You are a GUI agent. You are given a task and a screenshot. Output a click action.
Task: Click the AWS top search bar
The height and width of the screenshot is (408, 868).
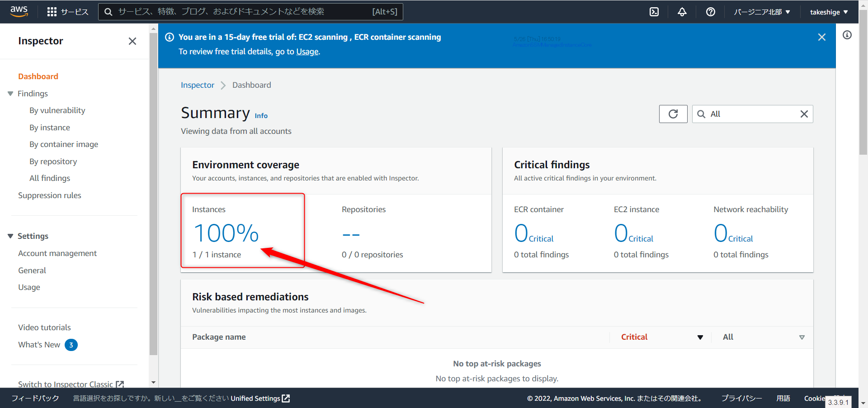[x=250, y=12]
